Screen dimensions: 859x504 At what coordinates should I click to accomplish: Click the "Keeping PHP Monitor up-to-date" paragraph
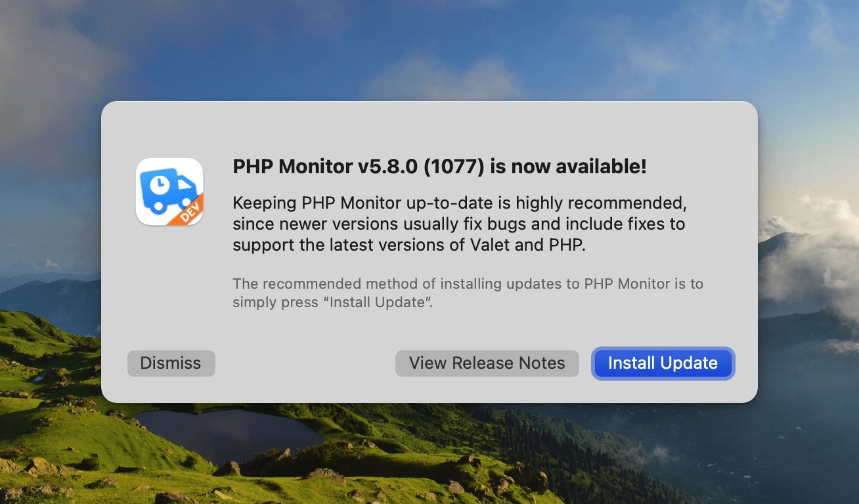tap(459, 224)
